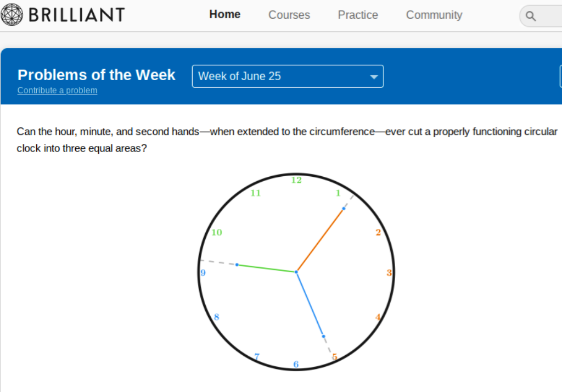Click the Brilliant logo icon

pos(12,15)
